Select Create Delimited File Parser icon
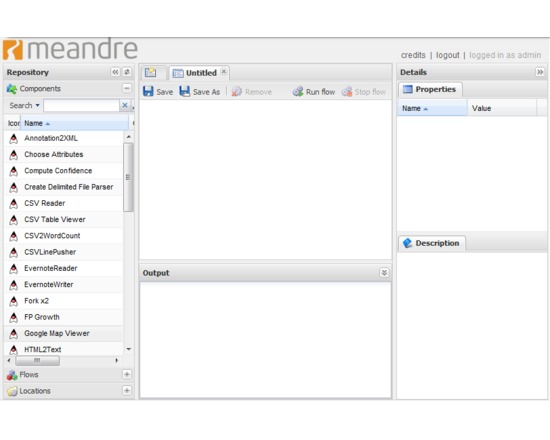The width and height of the screenshot is (550, 440). [14, 187]
